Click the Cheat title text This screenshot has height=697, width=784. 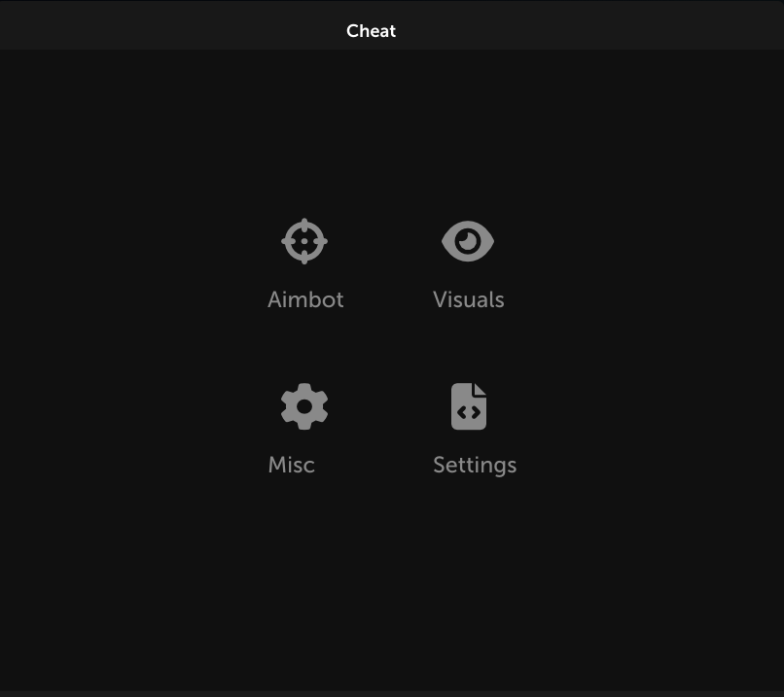click(x=371, y=31)
